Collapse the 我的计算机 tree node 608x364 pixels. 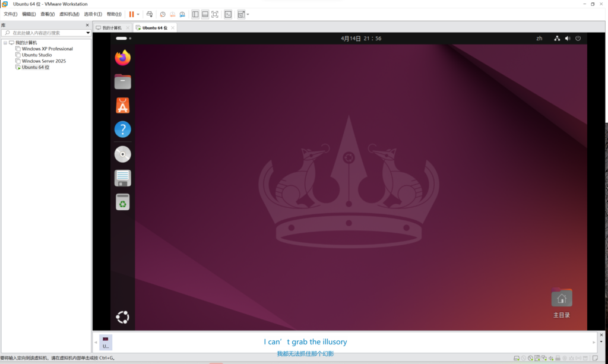[5, 43]
